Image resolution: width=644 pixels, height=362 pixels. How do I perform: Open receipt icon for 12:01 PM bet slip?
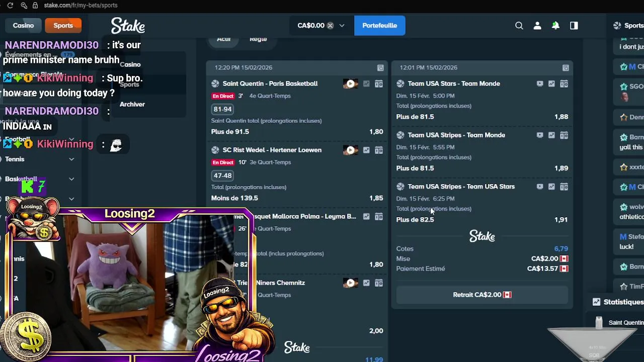point(566,68)
